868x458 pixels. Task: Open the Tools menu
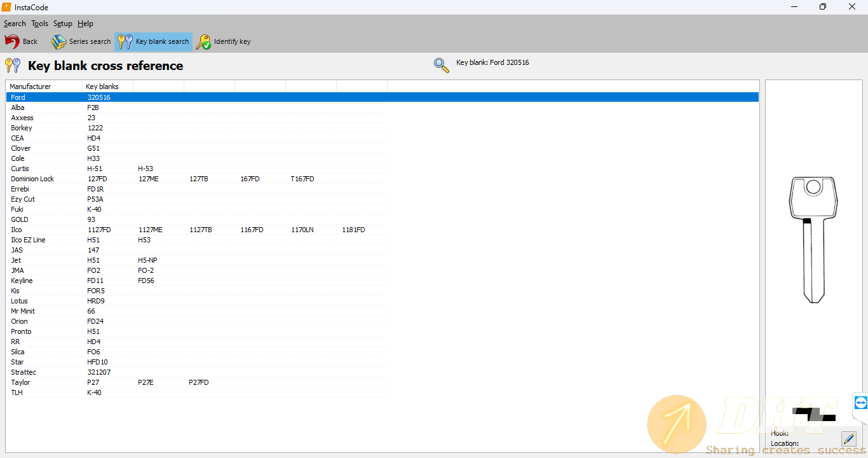[39, 24]
